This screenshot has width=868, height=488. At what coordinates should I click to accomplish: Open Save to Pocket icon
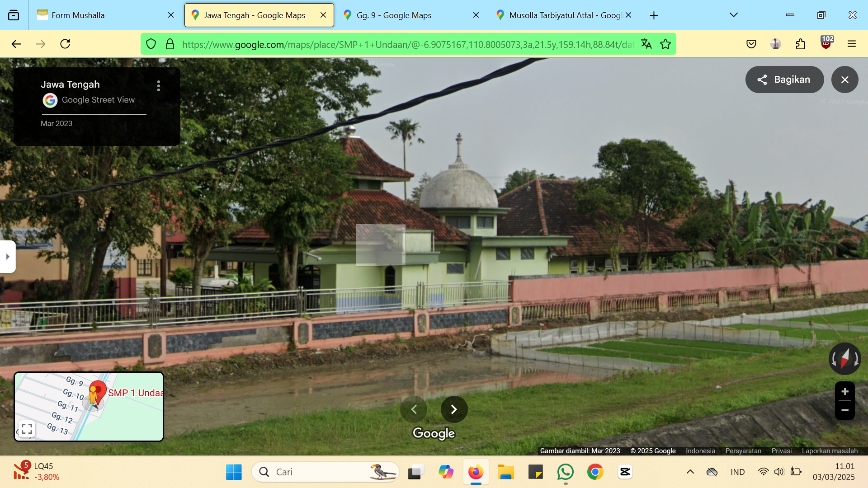click(x=751, y=44)
